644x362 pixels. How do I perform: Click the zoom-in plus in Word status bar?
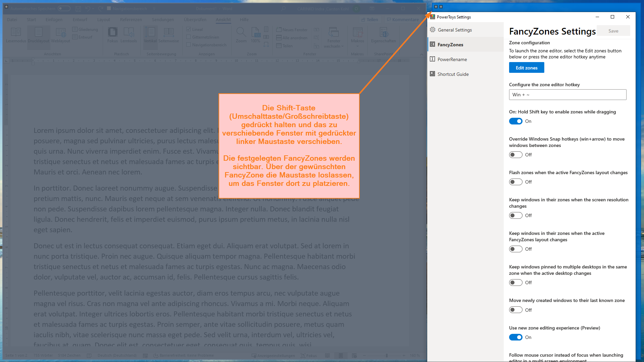tap(404, 355)
